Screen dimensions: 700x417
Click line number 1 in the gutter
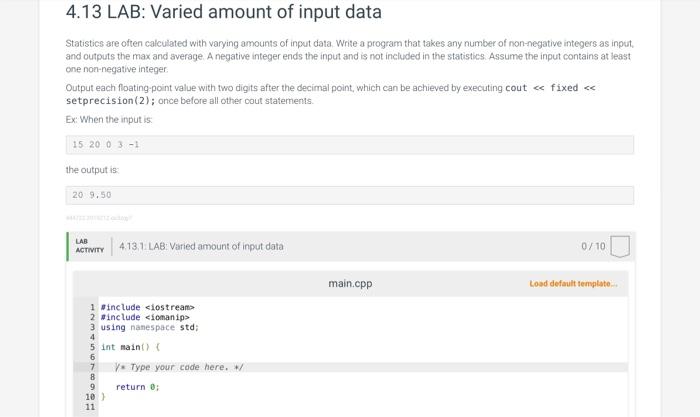pos(92,307)
